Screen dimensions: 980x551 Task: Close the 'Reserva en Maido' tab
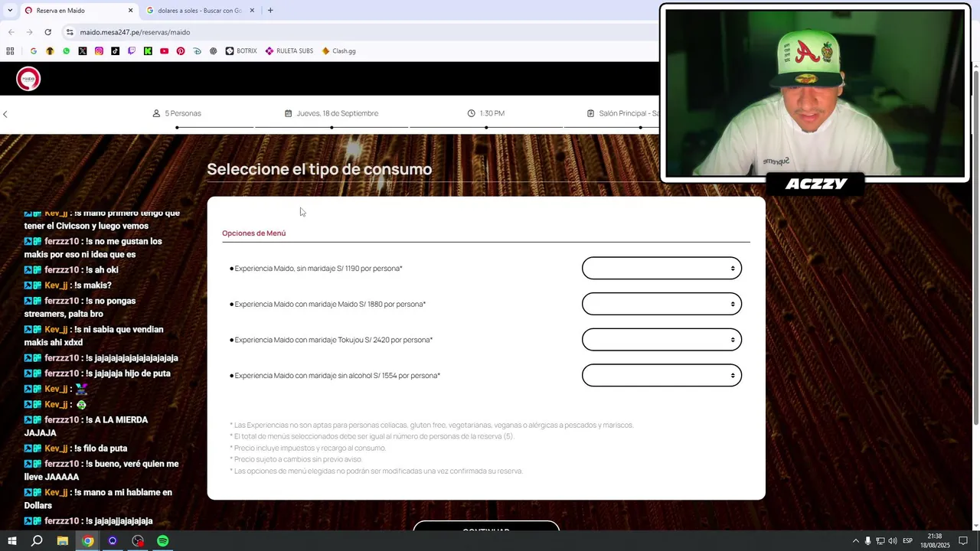tap(130, 11)
